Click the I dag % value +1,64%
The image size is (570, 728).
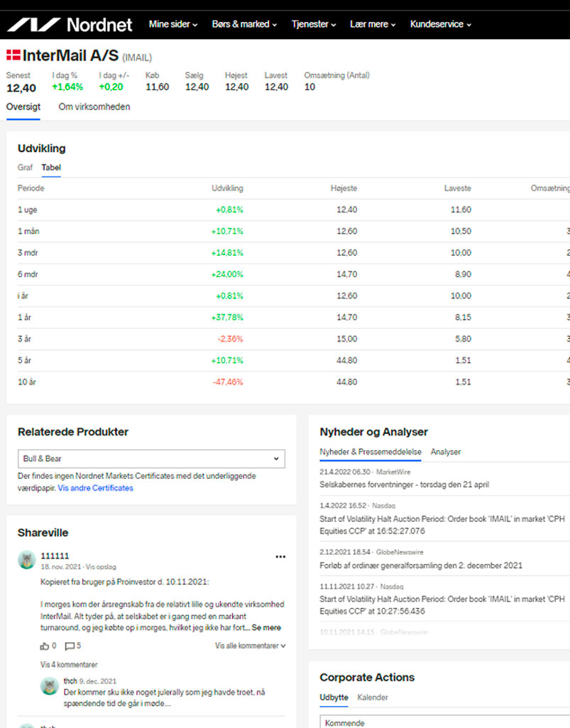[x=67, y=87]
